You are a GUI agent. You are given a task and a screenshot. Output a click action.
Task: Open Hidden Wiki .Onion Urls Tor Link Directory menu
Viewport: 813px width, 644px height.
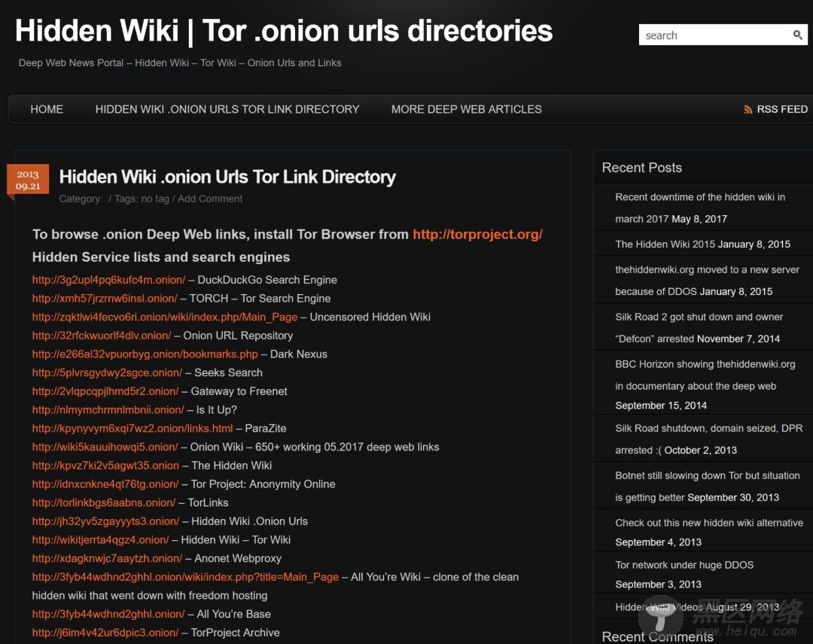227,109
